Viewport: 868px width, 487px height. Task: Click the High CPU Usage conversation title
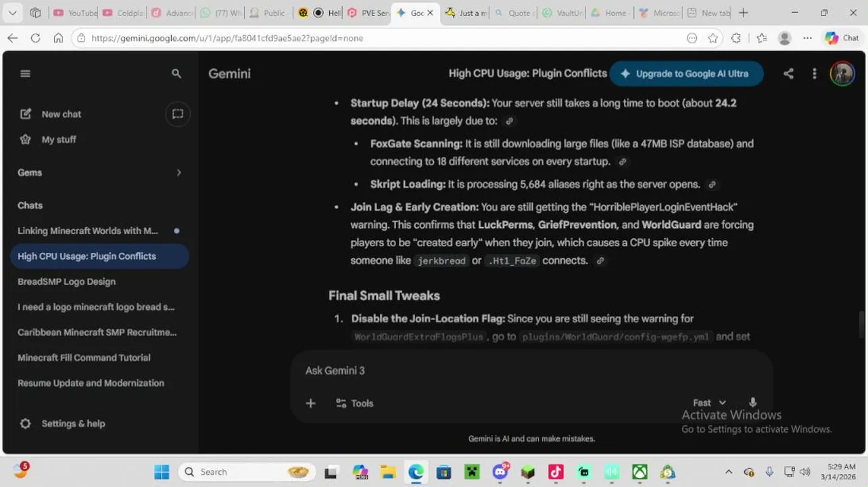click(528, 74)
